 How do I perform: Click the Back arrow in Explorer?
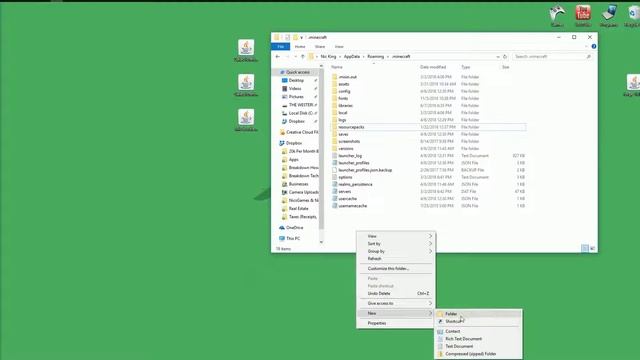click(x=278, y=57)
